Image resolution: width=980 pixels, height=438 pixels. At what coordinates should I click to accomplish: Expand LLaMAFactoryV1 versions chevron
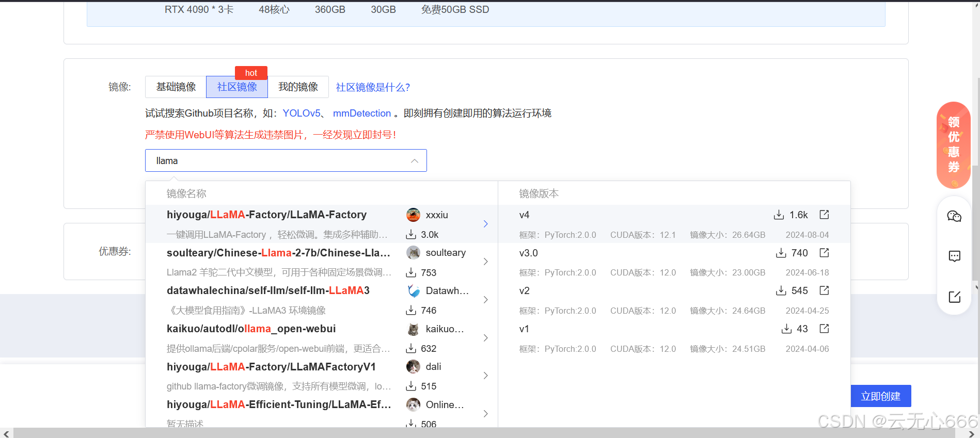pos(485,376)
